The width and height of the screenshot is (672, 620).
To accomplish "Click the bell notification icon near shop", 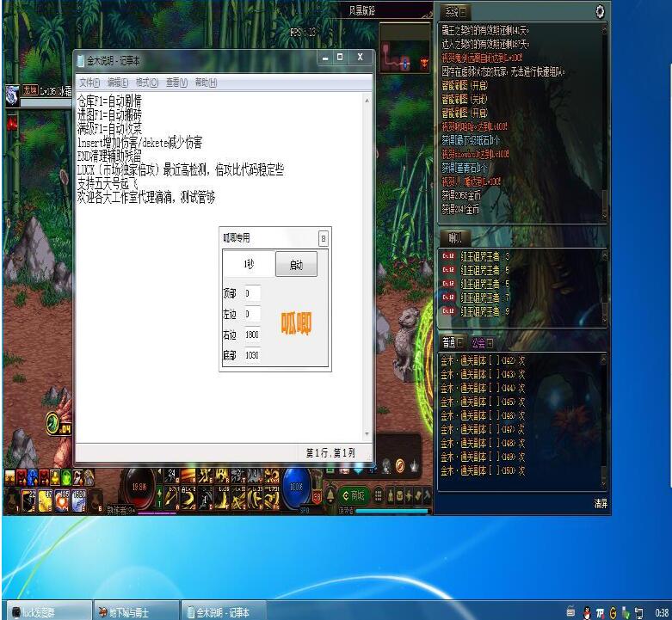I will [x=331, y=496].
